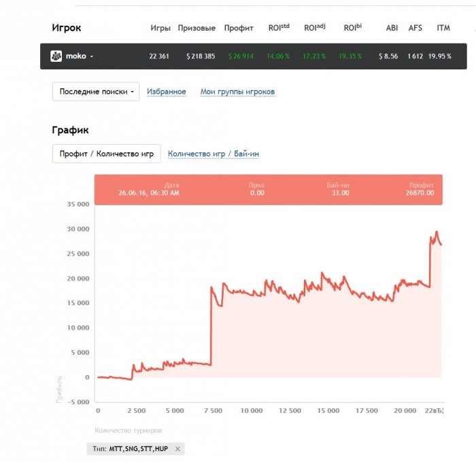Click the ABI column header
This screenshot has width=476, height=462.
pyautogui.click(x=392, y=28)
